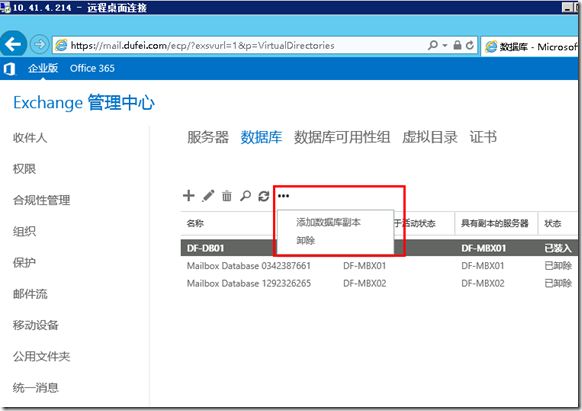Switch to the 虚拟目录 tab
582x411 pixels.
(430, 137)
